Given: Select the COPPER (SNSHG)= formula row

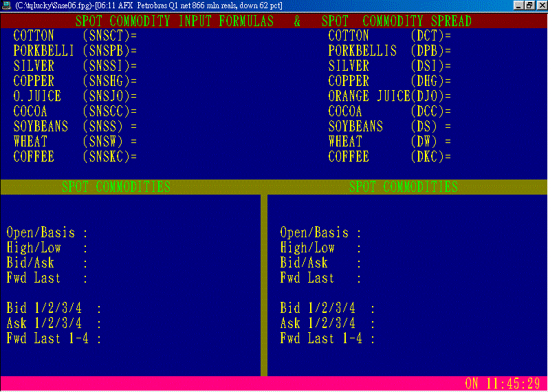Looking at the screenshot, I should point(75,80).
